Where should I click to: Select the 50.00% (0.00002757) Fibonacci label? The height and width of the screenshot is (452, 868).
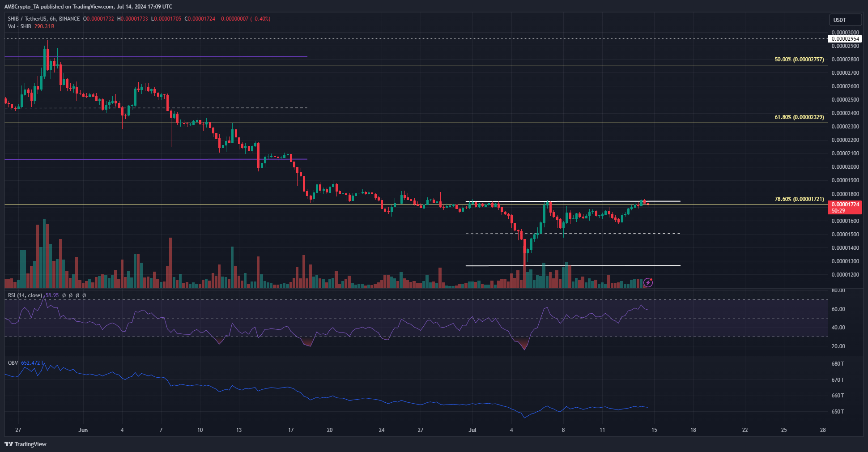tap(799, 60)
